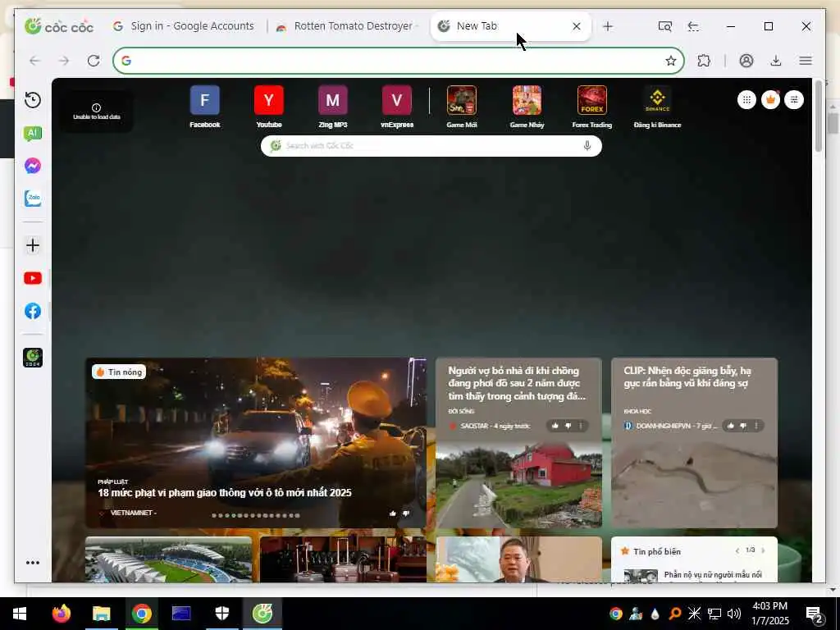Open the AI chat sidebar icon
Viewport: 840px width, 630px height.
point(33,134)
